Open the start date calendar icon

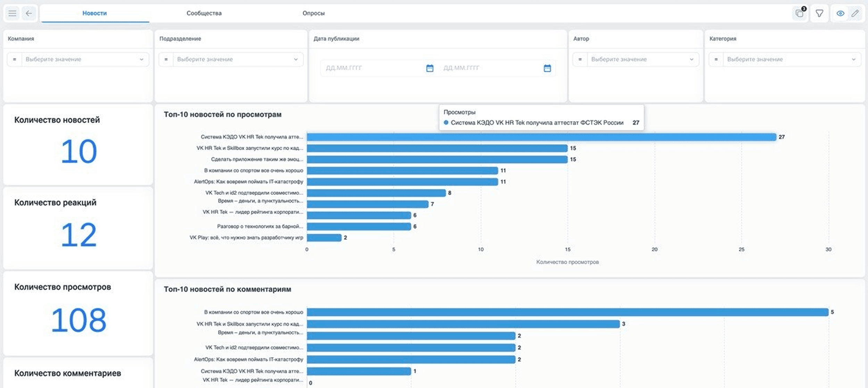pos(430,68)
